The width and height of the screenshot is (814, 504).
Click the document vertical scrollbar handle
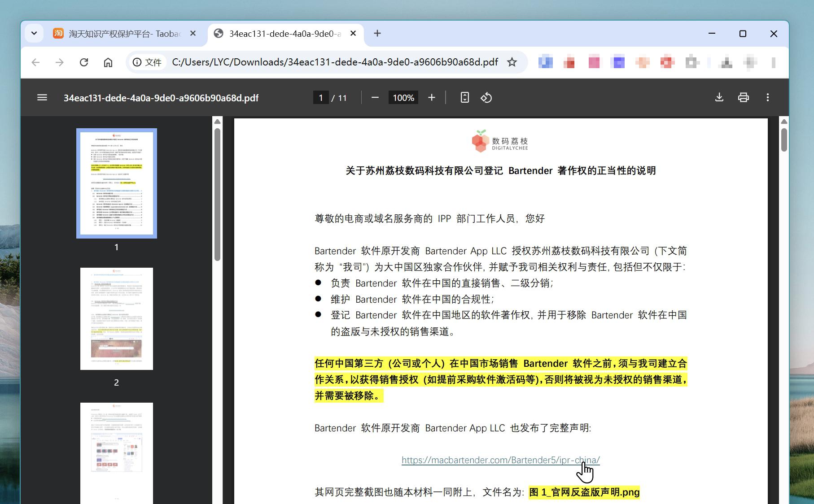(x=784, y=140)
